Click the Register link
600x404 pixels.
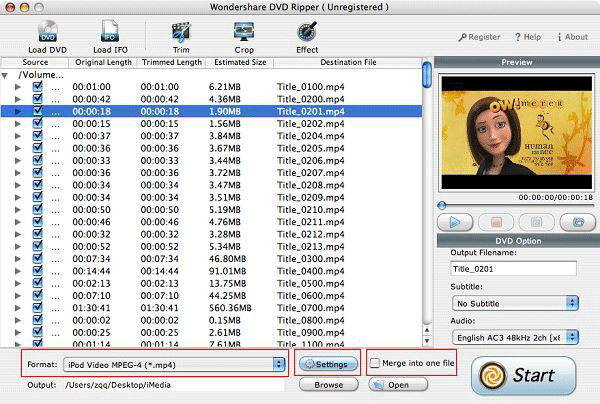[x=479, y=37]
